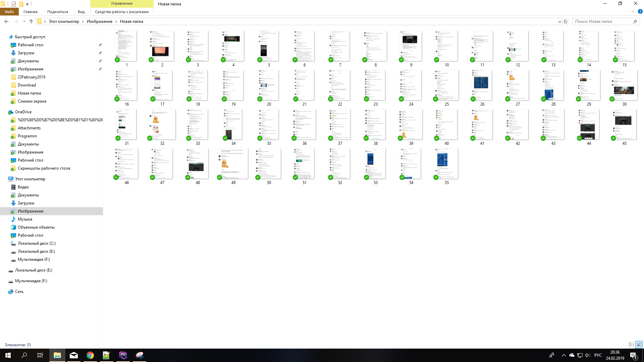
Task: Switch to the Вид ribbon tab
Action: tap(81, 12)
